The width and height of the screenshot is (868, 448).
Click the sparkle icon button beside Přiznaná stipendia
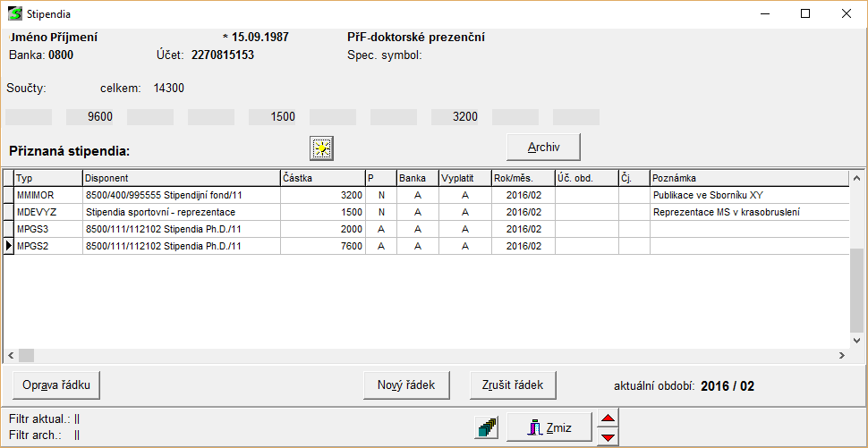pos(322,147)
